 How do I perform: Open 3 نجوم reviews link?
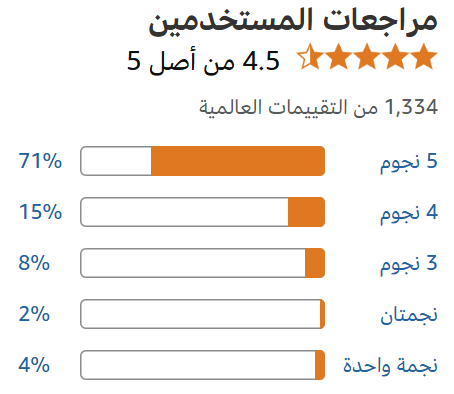[x=409, y=264]
